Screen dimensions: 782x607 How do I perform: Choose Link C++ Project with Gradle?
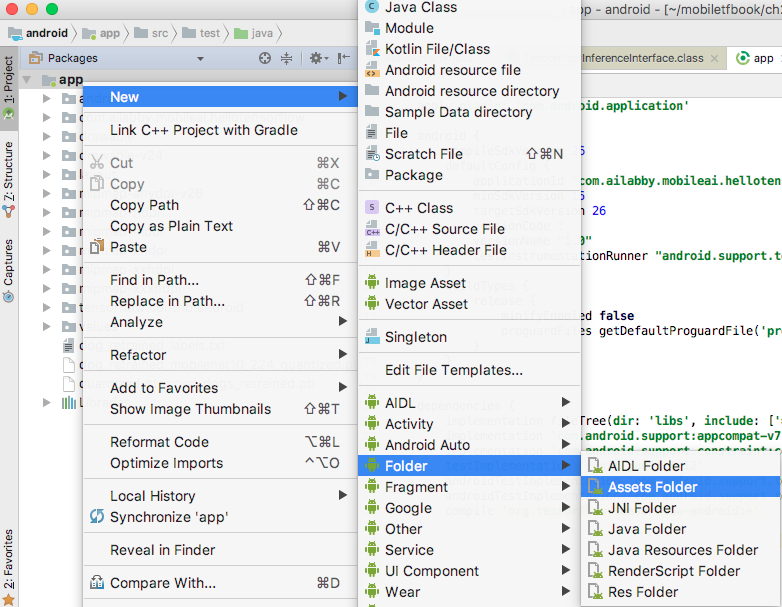(x=220, y=130)
